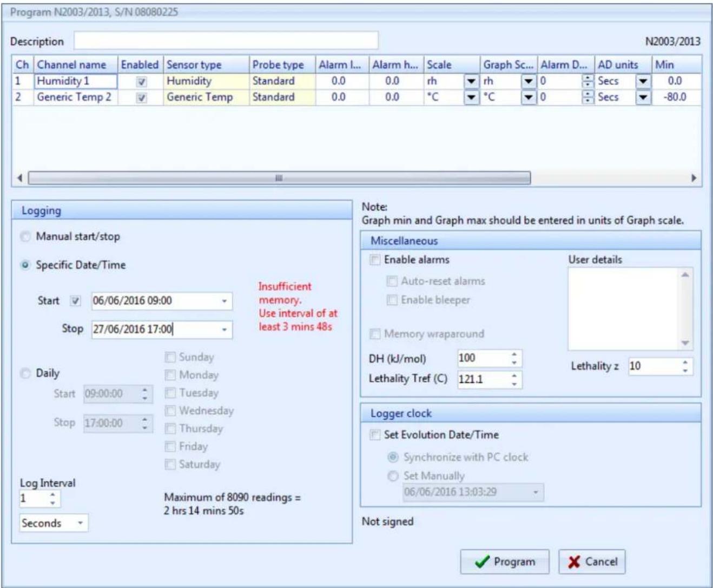Select Manual start/stop radio button
The image size is (713, 588).
click(x=25, y=236)
